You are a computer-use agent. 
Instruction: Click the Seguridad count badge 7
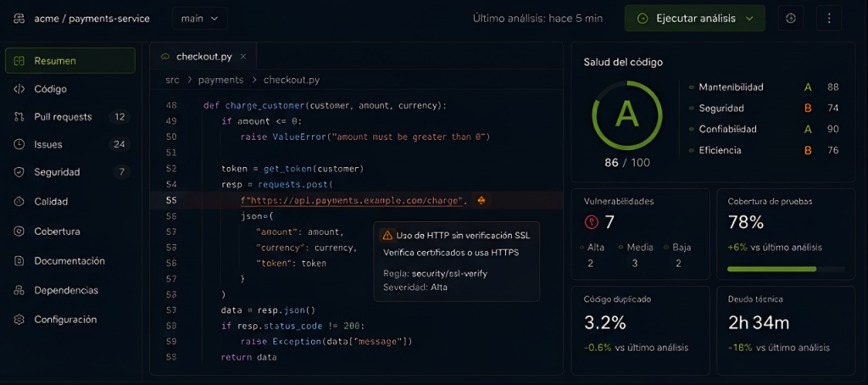click(x=122, y=172)
